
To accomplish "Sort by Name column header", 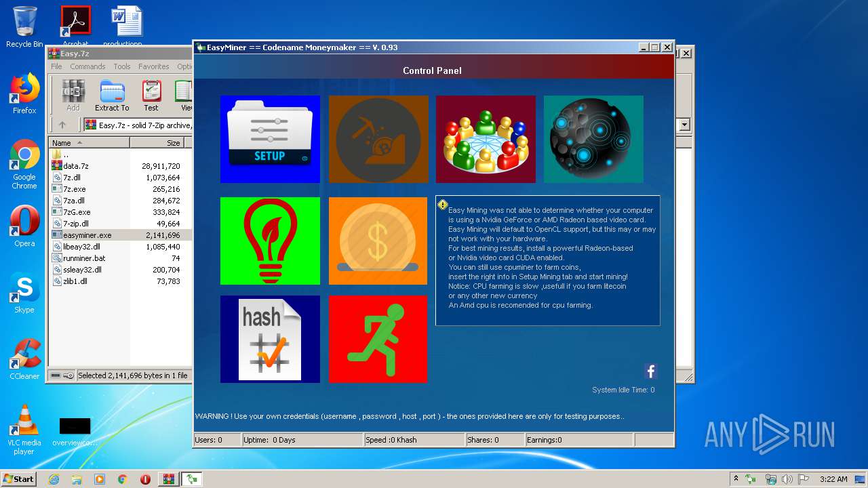I will click(x=89, y=143).
